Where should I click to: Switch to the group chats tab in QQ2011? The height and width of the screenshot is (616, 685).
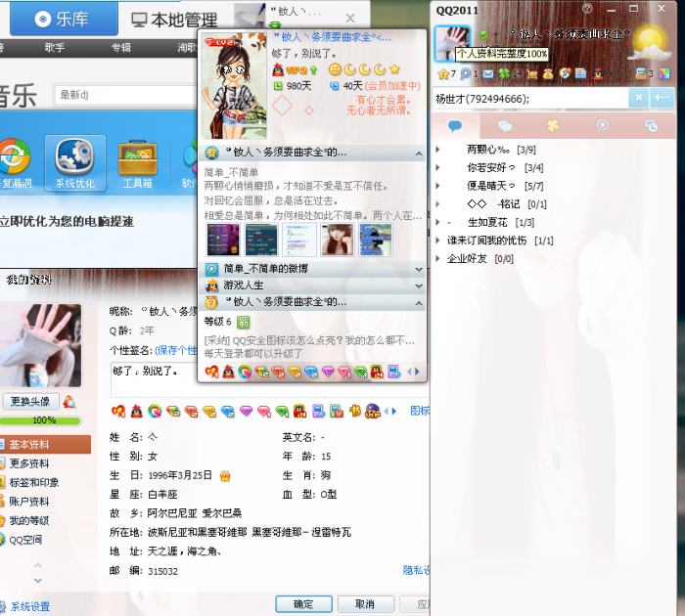pyautogui.click(x=505, y=126)
